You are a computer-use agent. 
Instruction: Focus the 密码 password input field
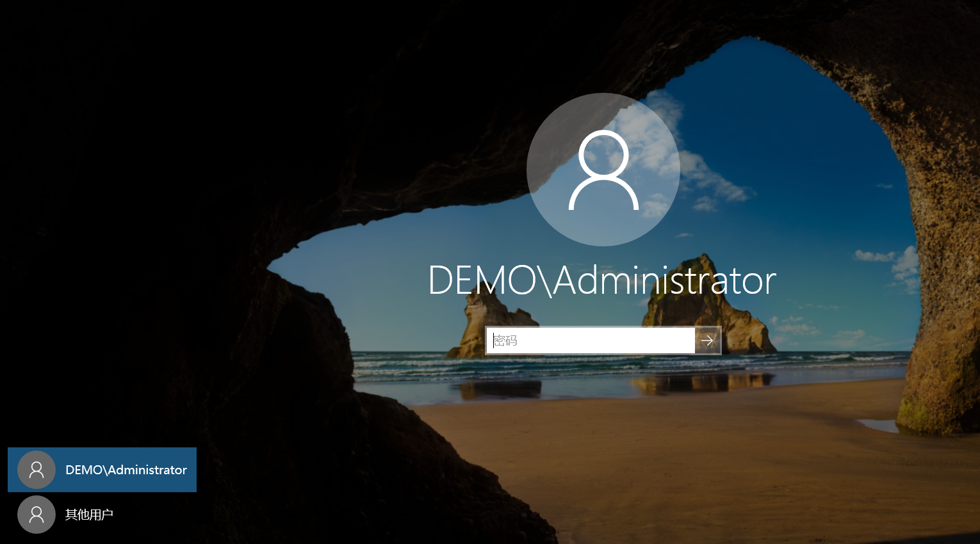point(589,340)
